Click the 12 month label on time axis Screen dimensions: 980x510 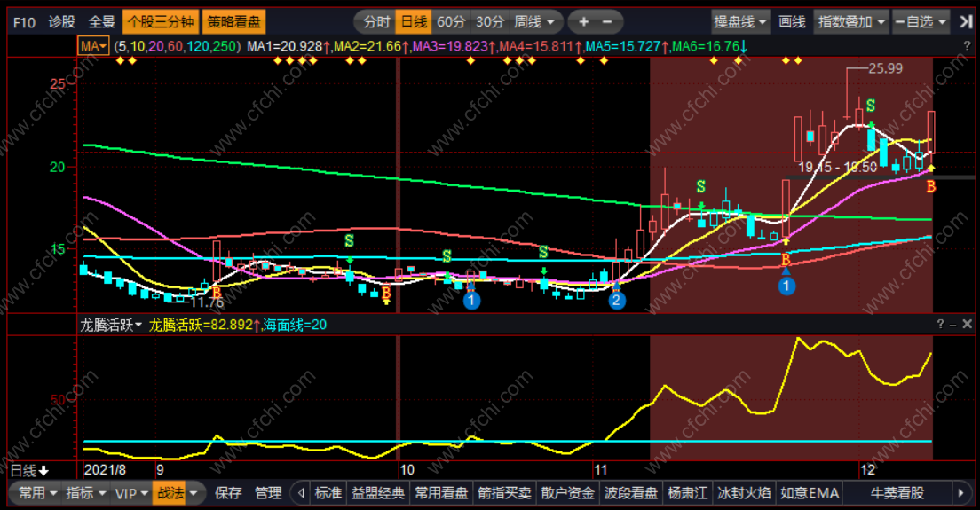(x=867, y=470)
